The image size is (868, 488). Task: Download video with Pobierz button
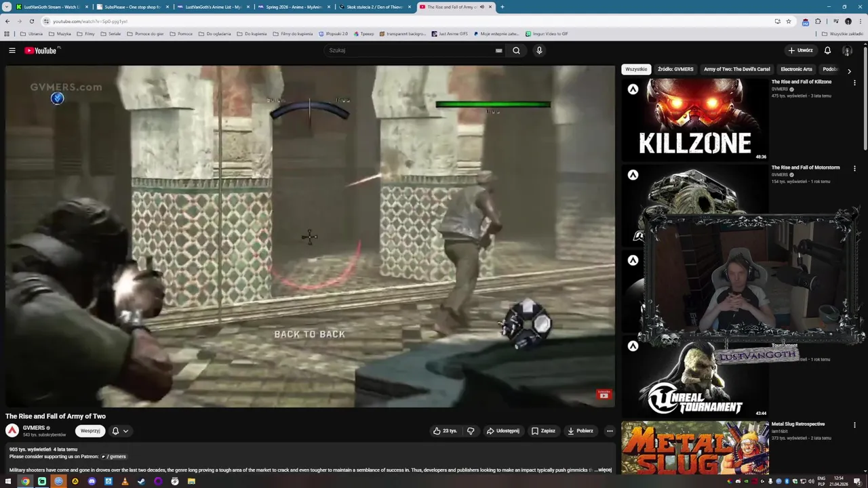pos(580,430)
